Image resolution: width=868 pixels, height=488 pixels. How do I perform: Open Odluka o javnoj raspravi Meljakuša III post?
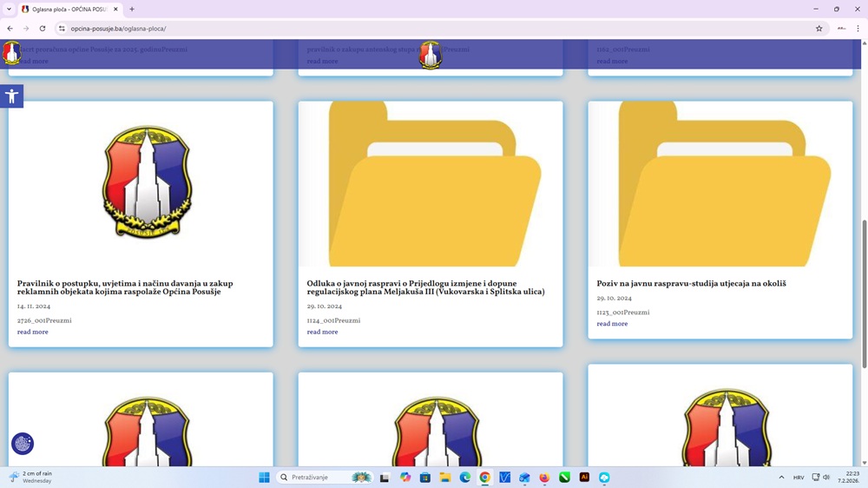(425, 287)
